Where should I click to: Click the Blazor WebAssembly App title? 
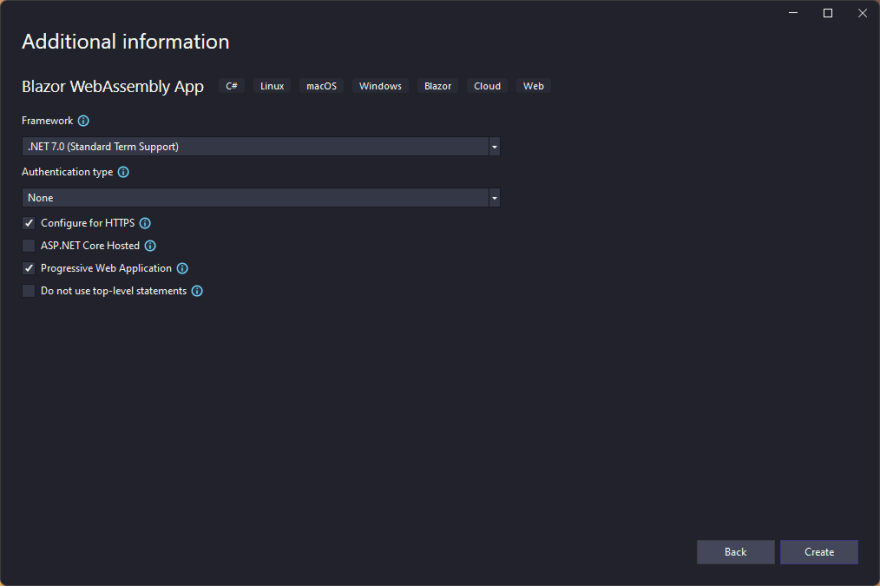pyautogui.click(x=113, y=86)
